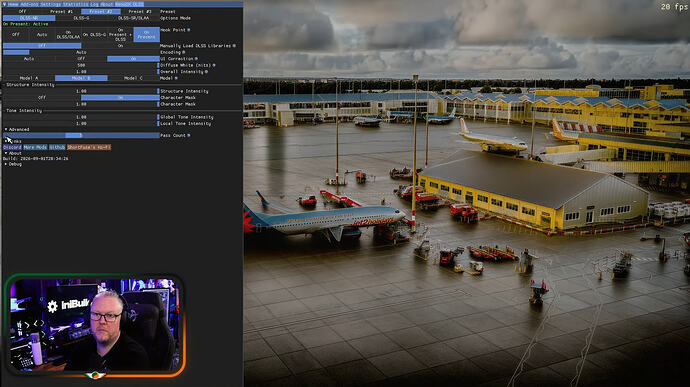Viewport: 690px width, 387px height.
Task: Click the Diffuse White 500 slider
Action: click(x=81, y=65)
